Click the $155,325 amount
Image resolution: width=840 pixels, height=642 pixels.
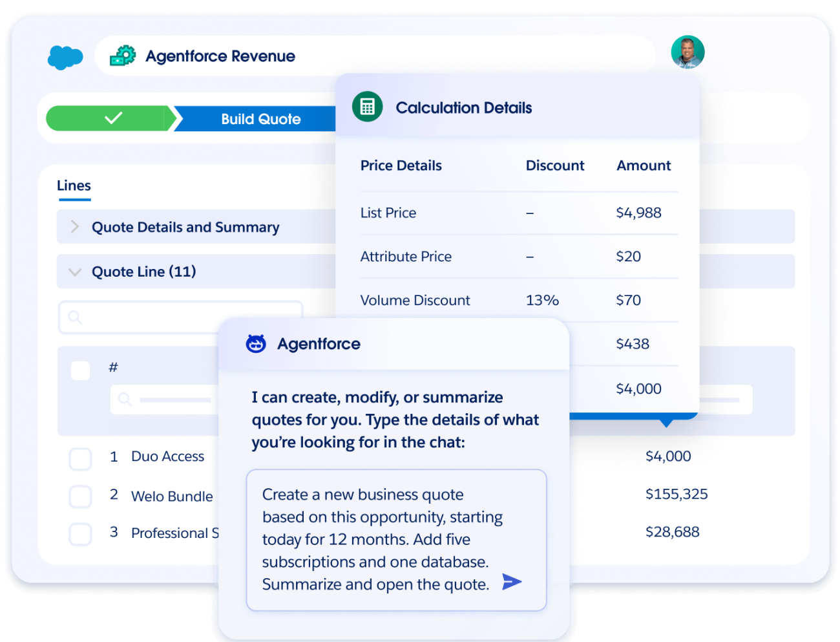[x=677, y=494]
